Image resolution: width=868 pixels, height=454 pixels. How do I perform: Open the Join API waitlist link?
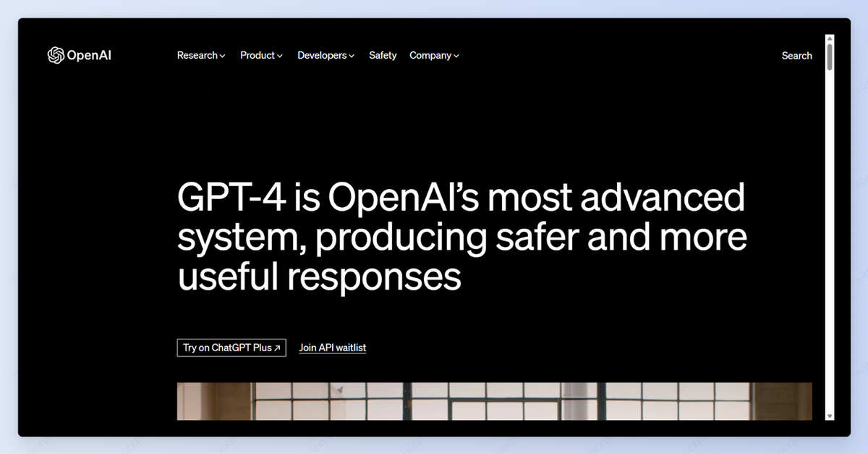333,348
